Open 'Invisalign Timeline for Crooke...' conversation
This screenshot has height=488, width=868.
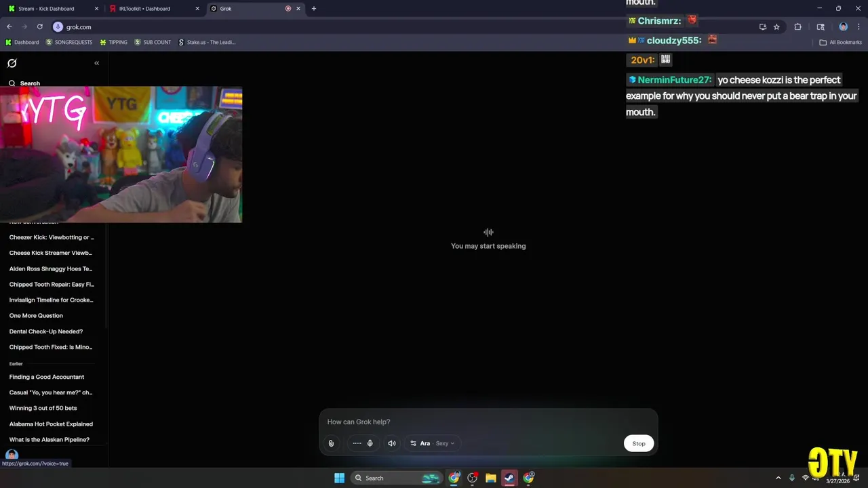tap(52, 300)
